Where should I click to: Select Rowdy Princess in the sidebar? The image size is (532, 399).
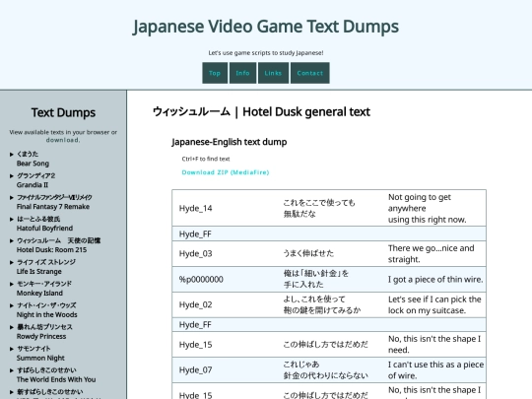click(x=44, y=332)
